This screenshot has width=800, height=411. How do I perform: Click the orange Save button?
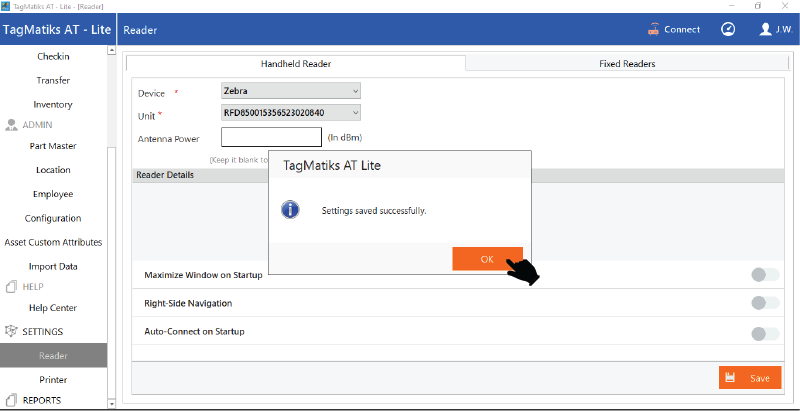(x=749, y=378)
